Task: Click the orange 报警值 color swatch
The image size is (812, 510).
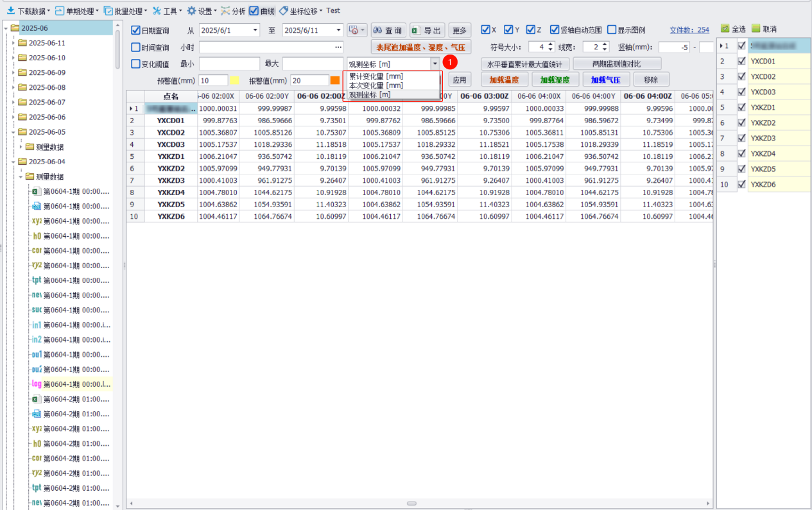Action: pyautogui.click(x=335, y=80)
